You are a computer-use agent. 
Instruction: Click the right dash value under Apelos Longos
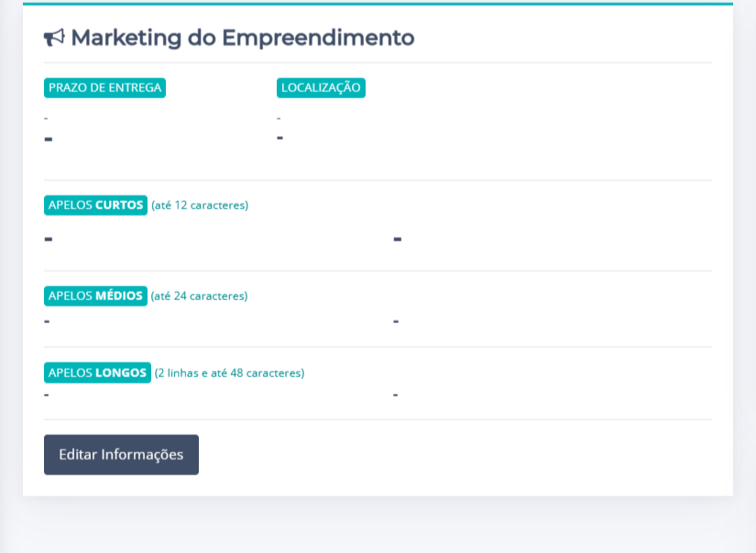coord(396,394)
